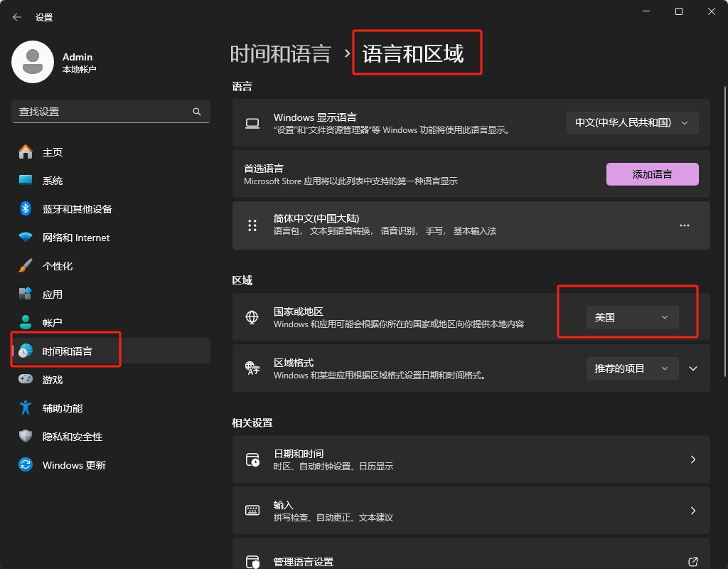Select 应用 in the sidebar

[x=111, y=294]
